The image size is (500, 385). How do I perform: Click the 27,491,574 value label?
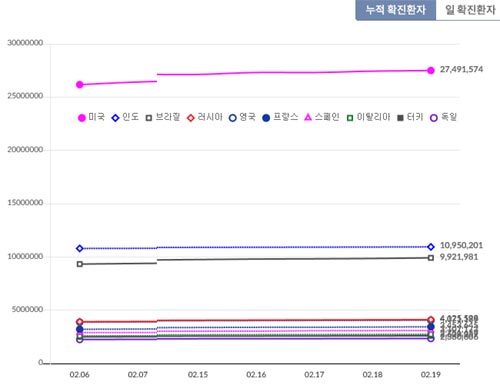[x=461, y=69]
